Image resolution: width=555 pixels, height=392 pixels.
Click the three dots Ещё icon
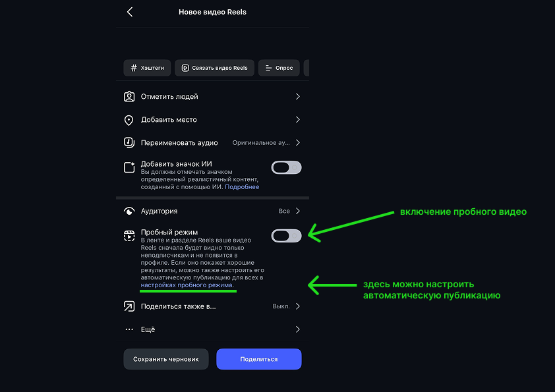click(x=129, y=329)
